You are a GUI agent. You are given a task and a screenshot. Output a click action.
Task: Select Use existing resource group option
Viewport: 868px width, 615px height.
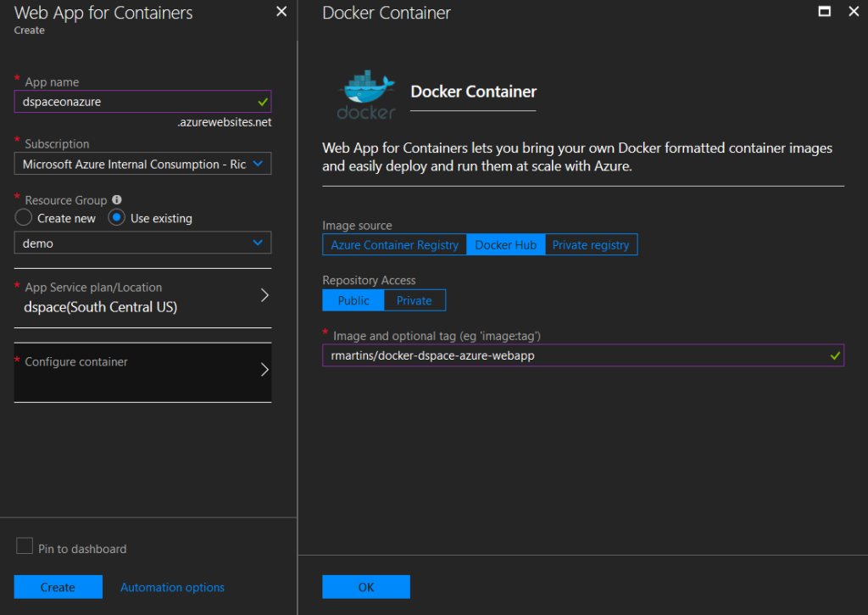coord(116,218)
